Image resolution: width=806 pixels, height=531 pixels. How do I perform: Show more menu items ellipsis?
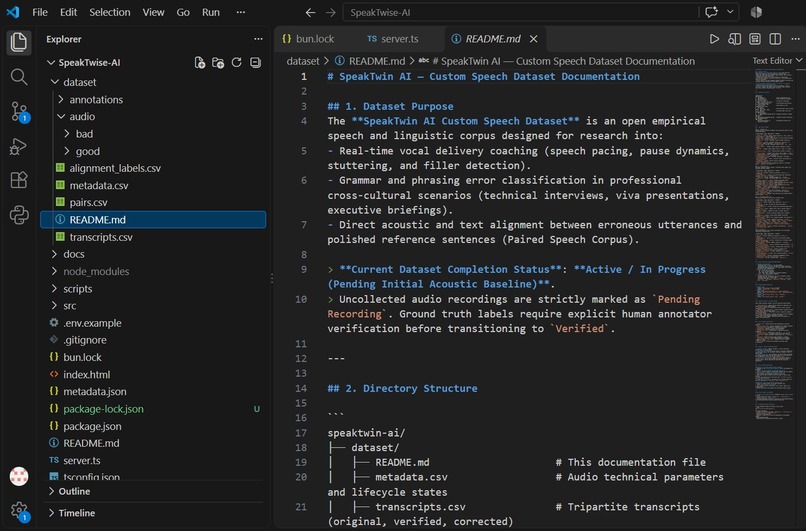(x=241, y=12)
